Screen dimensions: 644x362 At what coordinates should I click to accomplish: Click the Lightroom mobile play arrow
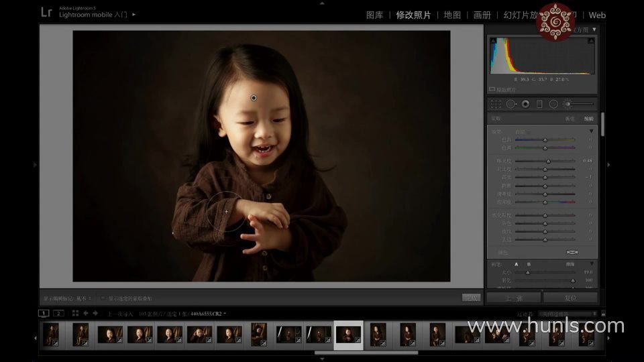pos(134,14)
